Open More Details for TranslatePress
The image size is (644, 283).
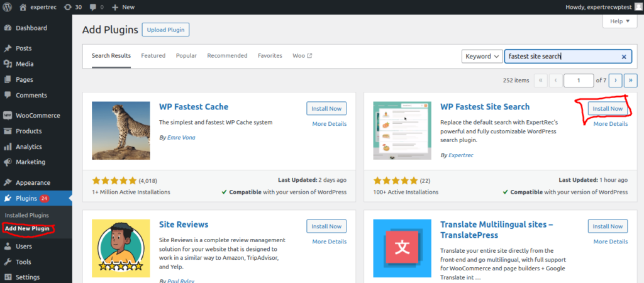pos(611,241)
